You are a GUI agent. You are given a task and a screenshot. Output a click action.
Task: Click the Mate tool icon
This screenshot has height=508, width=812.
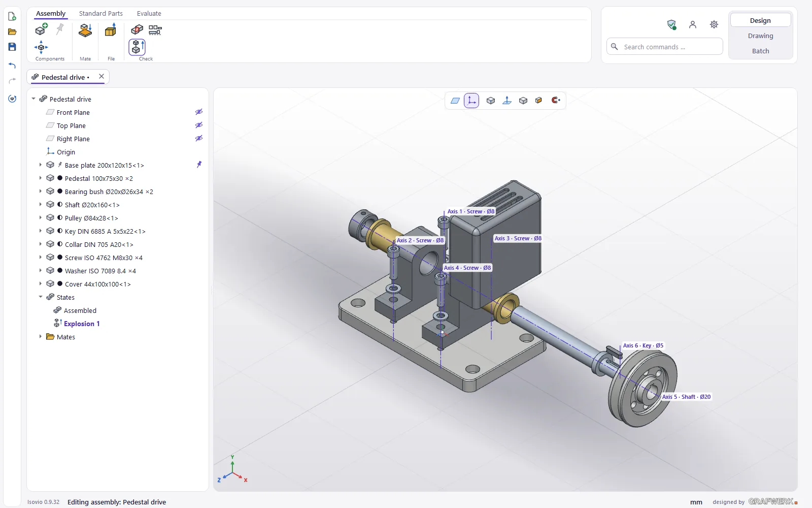point(85,30)
